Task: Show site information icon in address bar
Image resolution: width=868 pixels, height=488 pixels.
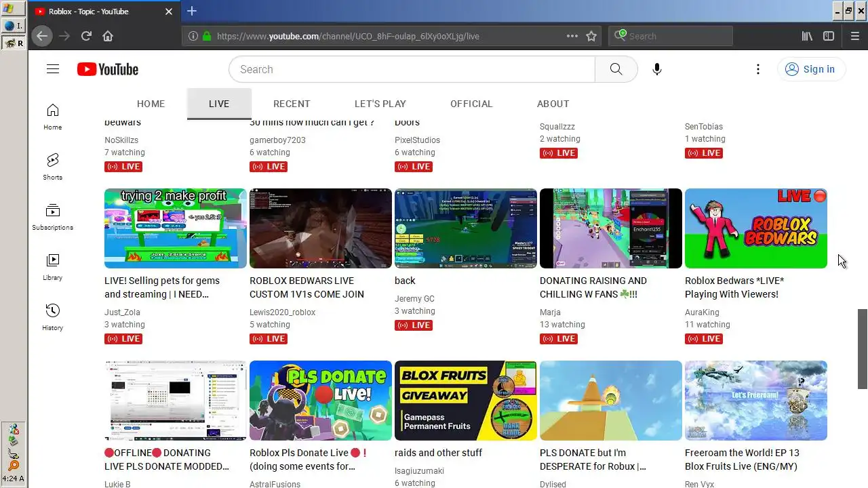Action: click(193, 36)
